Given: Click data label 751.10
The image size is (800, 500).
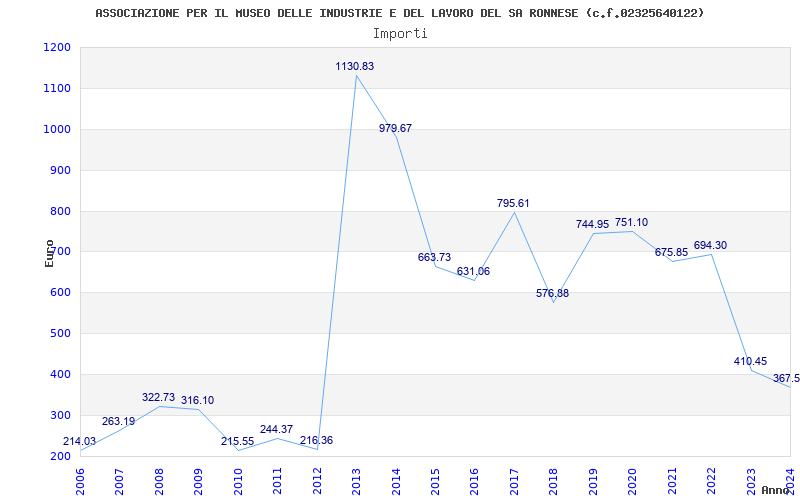Looking at the screenshot, I should pyautogui.click(x=631, y=222).
